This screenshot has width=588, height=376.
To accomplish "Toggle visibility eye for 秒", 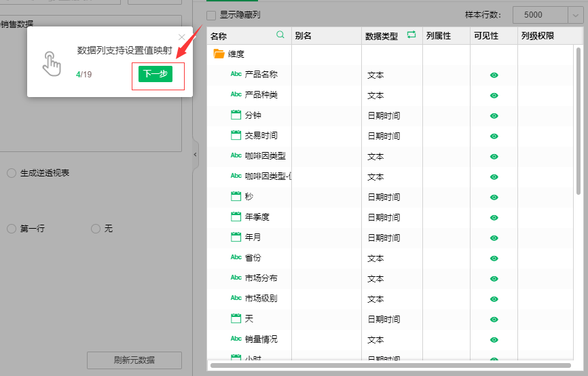I will click(494, 198).
